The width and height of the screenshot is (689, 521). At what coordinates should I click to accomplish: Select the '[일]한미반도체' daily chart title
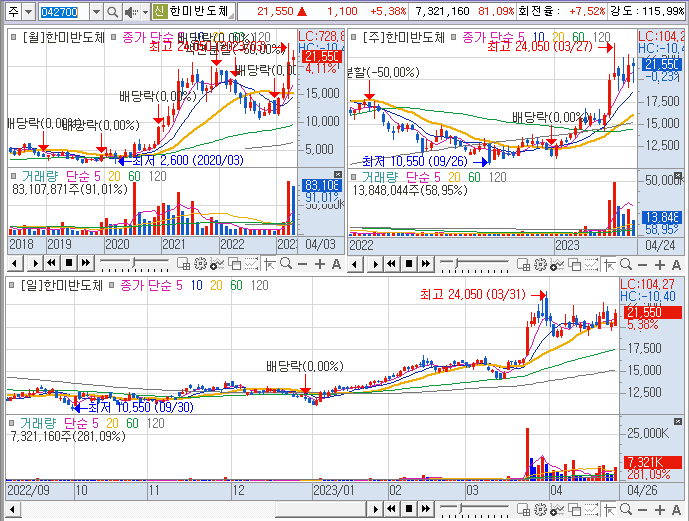pyautogui.click(x=61, y=286)
